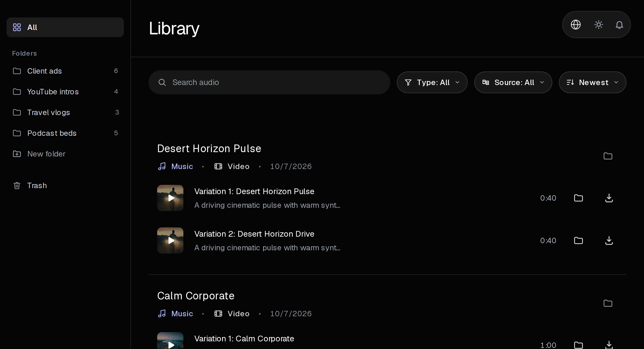Create a New folder
This screenshot has height=349, width=644.
pos(65,154)
